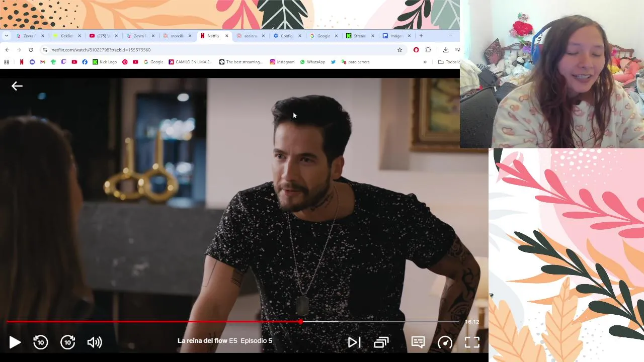Open the Todos los marcadores folder

tap(449, 62)
